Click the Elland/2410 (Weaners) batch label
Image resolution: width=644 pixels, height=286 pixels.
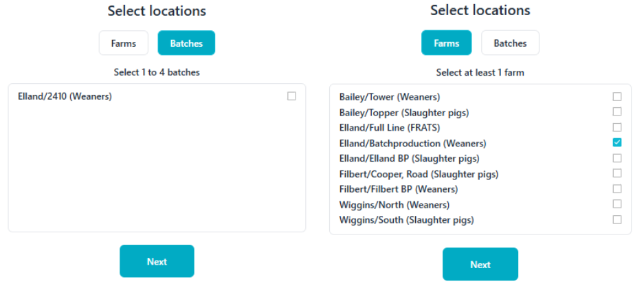65,97
